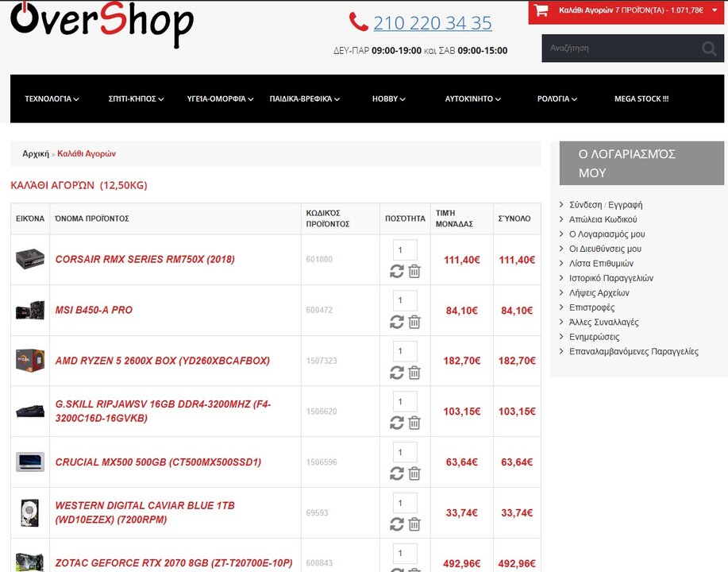This screenshot has height=572, width=728.
Task: Refresh quantity for Western Digital Caviar Blue row
Action: 396,524
